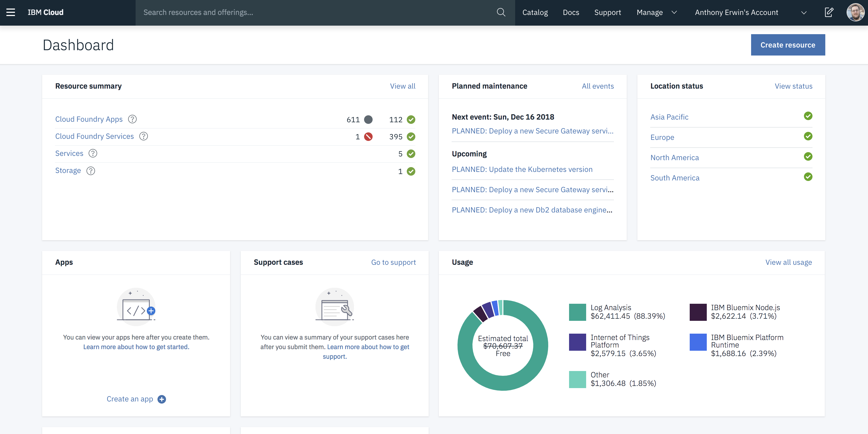Expand the account switcher chevron
The height and width of the screenshot is (434, 868).
[804, 13]
